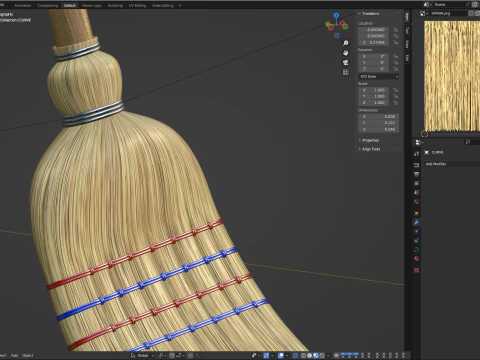Screen dimensions: 480x360
Task: Switch perspective/orthographic with grid gizmo icon
Action: tap(346, 72)
